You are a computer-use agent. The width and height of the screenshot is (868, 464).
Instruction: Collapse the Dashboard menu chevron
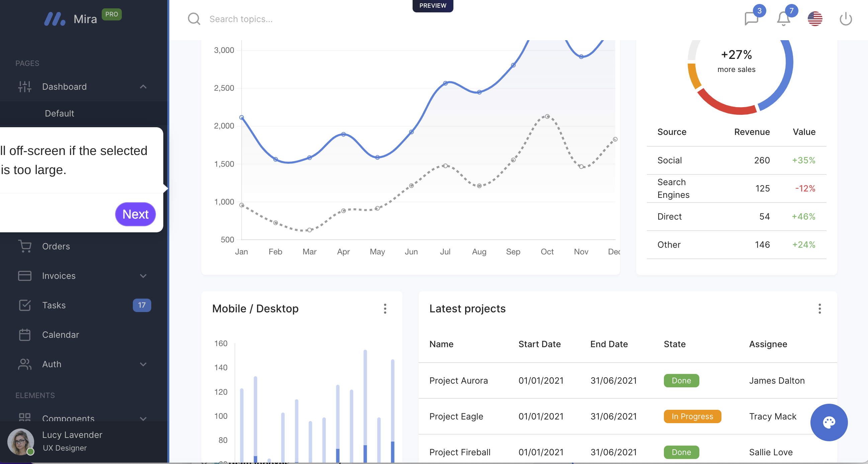(143, 87)
